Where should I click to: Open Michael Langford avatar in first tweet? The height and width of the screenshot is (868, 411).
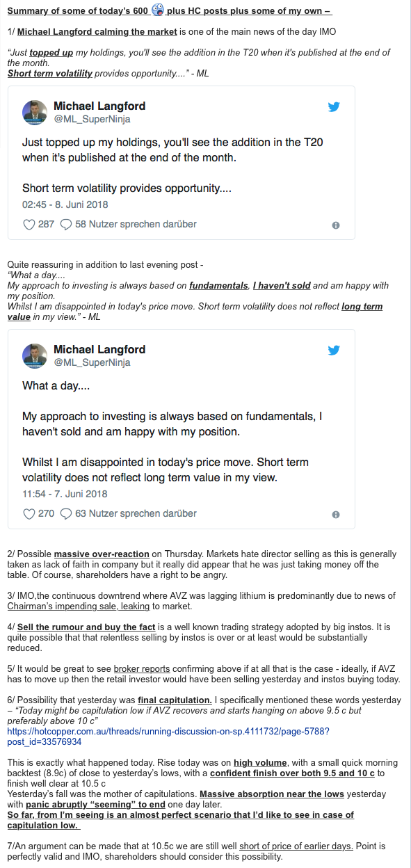point(35,112)
